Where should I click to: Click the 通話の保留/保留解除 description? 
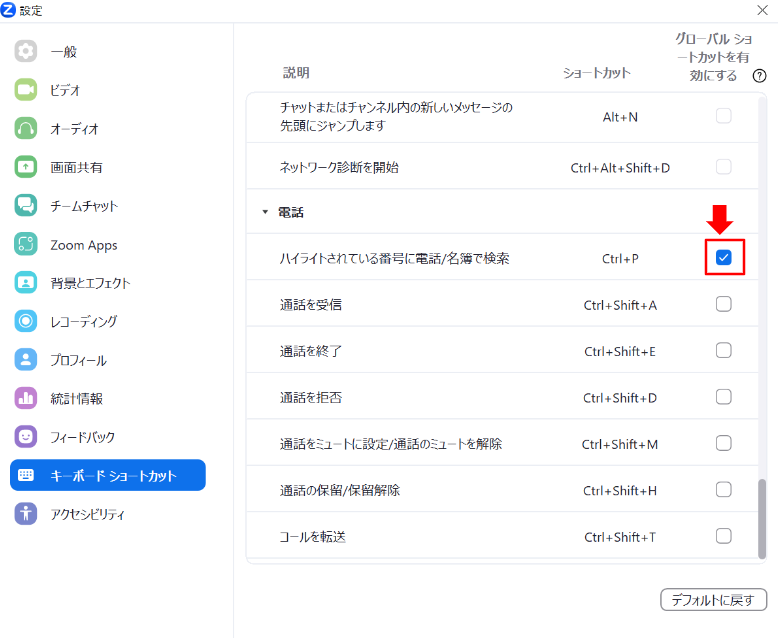[340, 490]
